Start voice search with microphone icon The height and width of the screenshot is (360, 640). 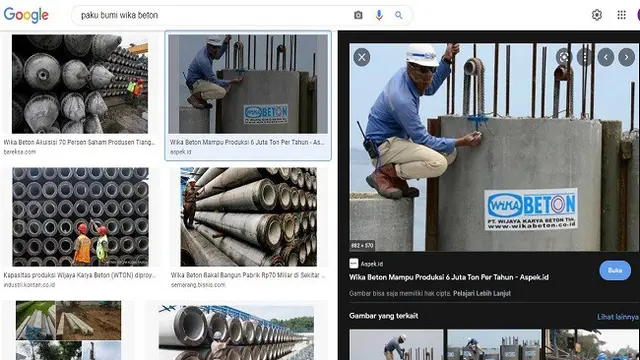point(379,15)
